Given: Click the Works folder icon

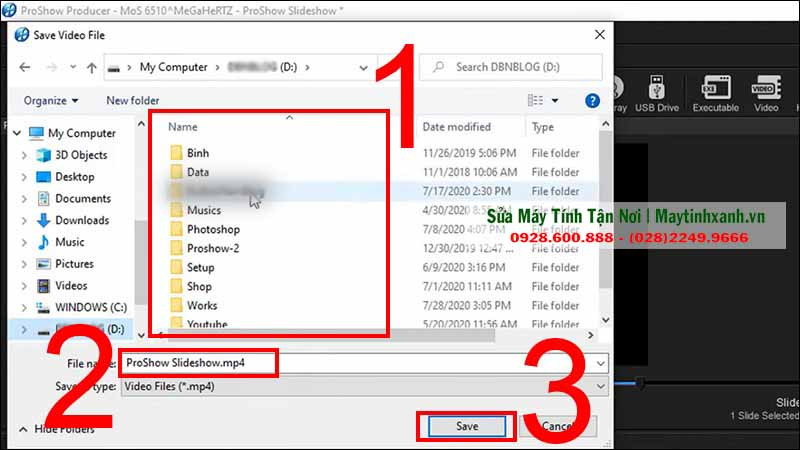Looking at the screenshot, I should 176,305.
